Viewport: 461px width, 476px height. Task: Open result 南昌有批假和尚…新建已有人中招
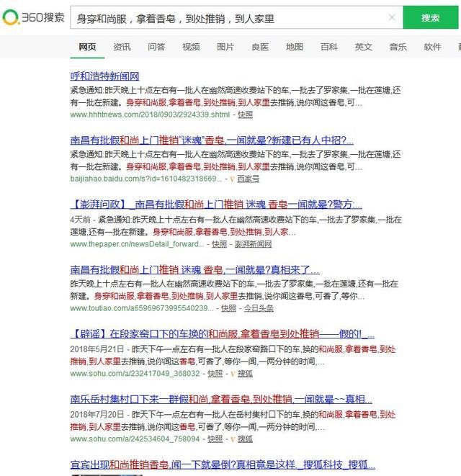pyautogui.click(x=212, y=140)
